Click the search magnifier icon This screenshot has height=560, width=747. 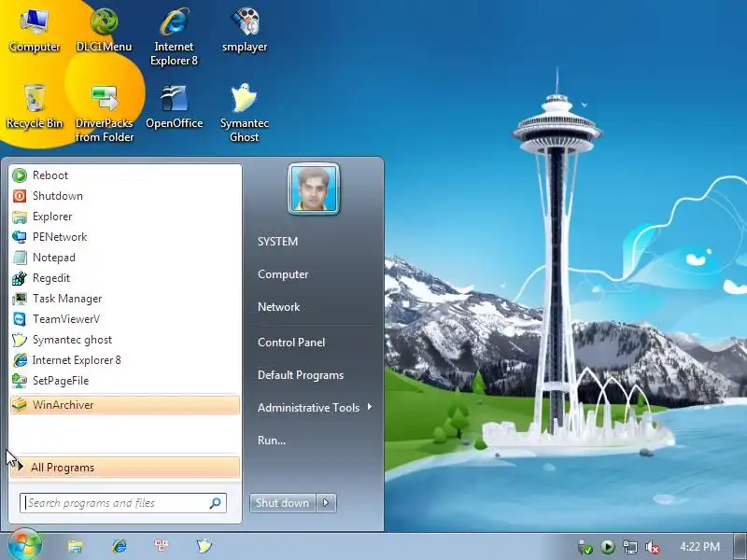[215, 503]
